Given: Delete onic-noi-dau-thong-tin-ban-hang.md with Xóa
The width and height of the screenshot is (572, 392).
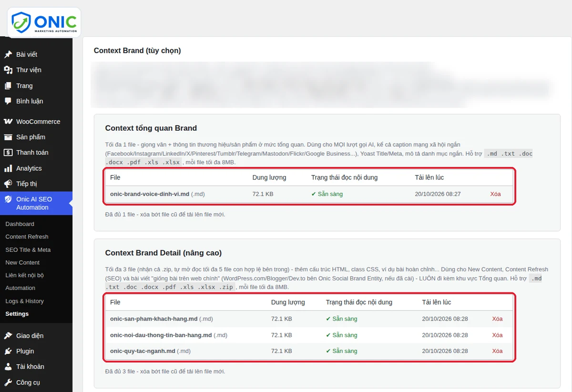Looking at the screenshot, I should [497, 335].
